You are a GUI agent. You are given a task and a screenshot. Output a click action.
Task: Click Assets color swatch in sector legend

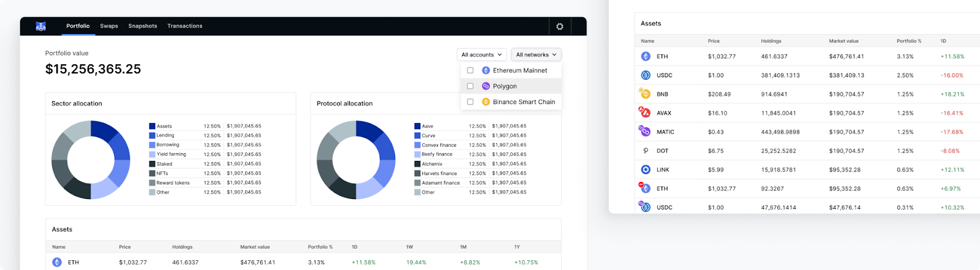point(152,126)
